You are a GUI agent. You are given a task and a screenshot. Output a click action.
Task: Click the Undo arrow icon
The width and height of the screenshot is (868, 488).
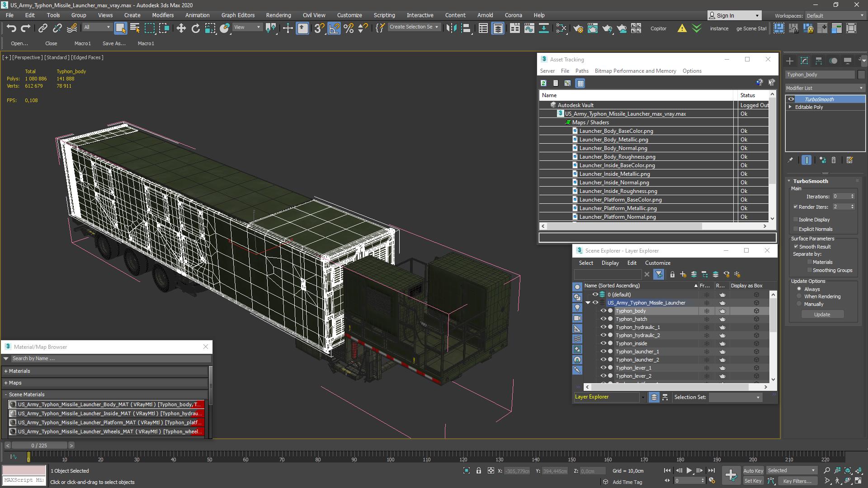pyautogui.click(x=11, y=28)
